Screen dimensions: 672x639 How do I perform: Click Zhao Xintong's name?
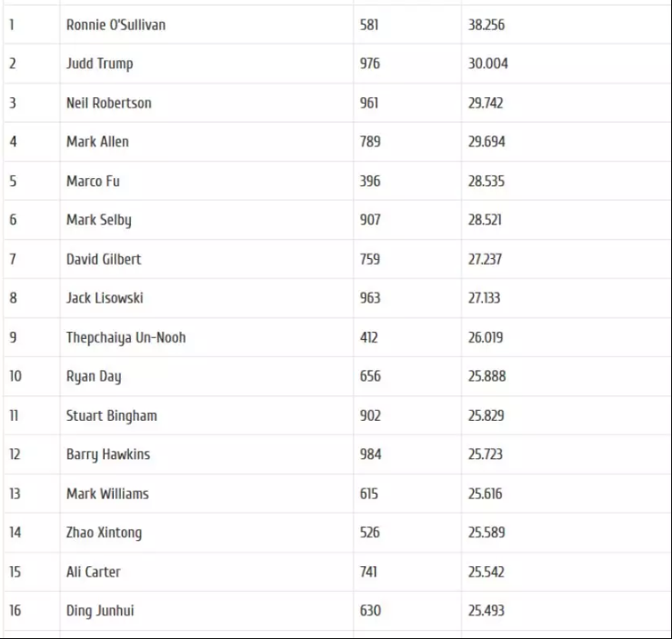pyautogui.click(x=104, y=533)
